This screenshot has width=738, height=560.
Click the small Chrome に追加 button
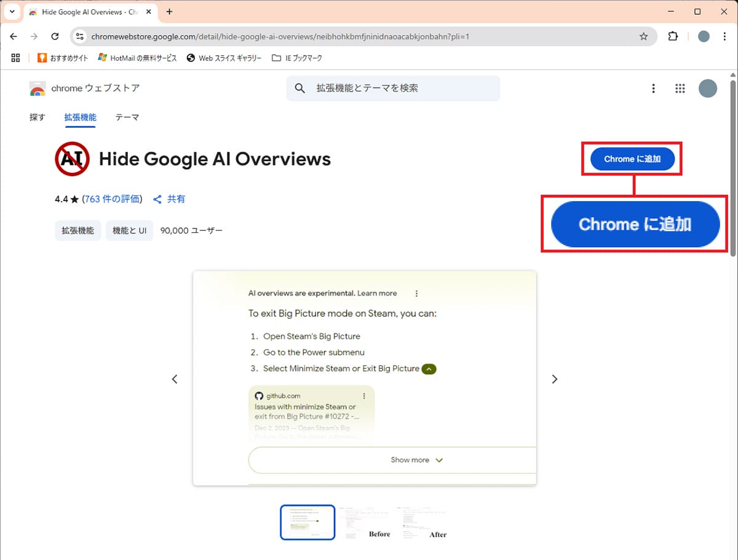pyautogui.click(x=632, y=159)
